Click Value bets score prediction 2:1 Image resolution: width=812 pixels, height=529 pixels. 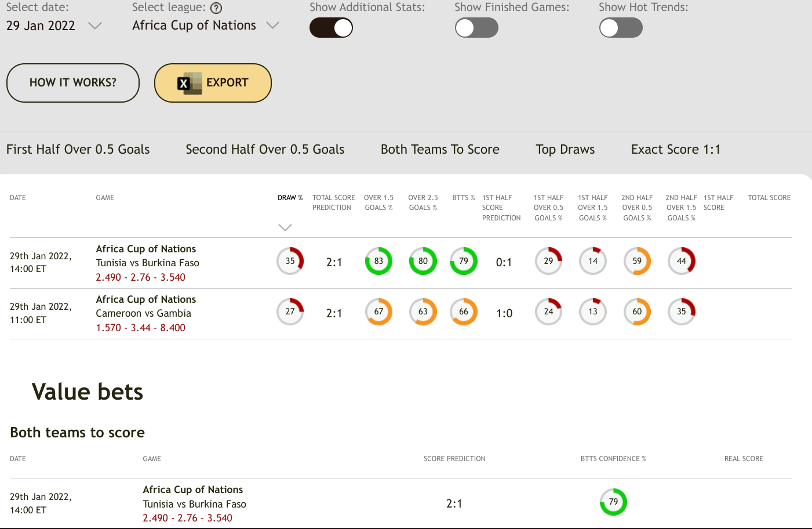[454, 503]
